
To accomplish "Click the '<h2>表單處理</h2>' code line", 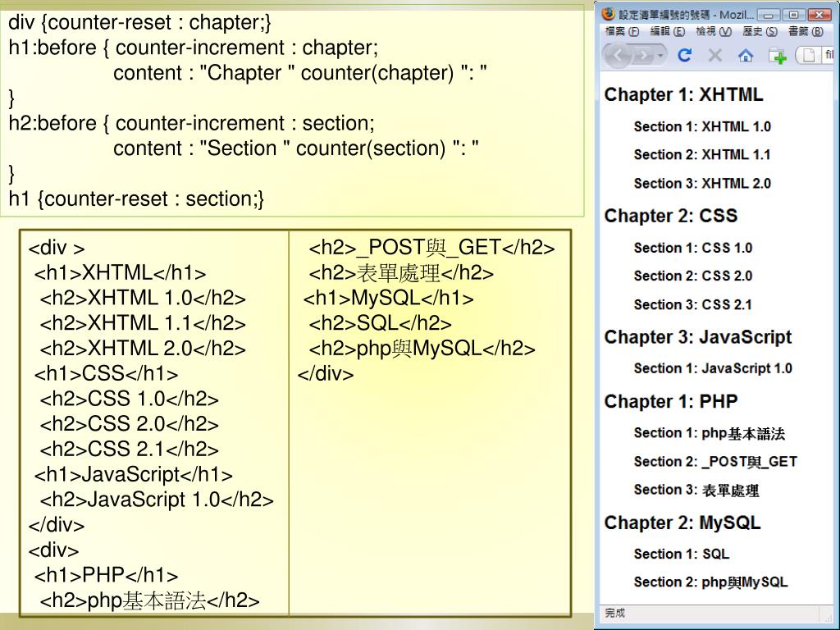I will (x=401, y=273).
